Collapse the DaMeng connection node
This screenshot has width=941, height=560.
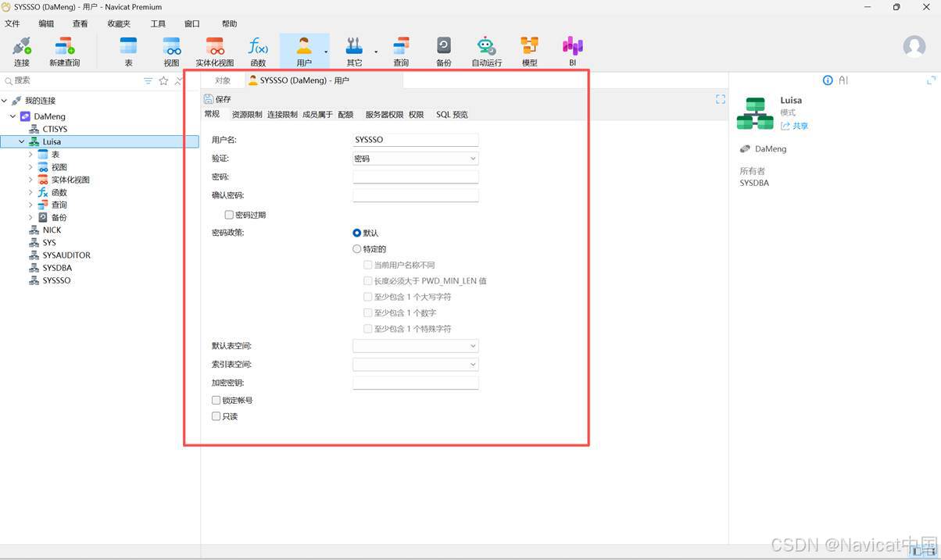click(13, 116)
